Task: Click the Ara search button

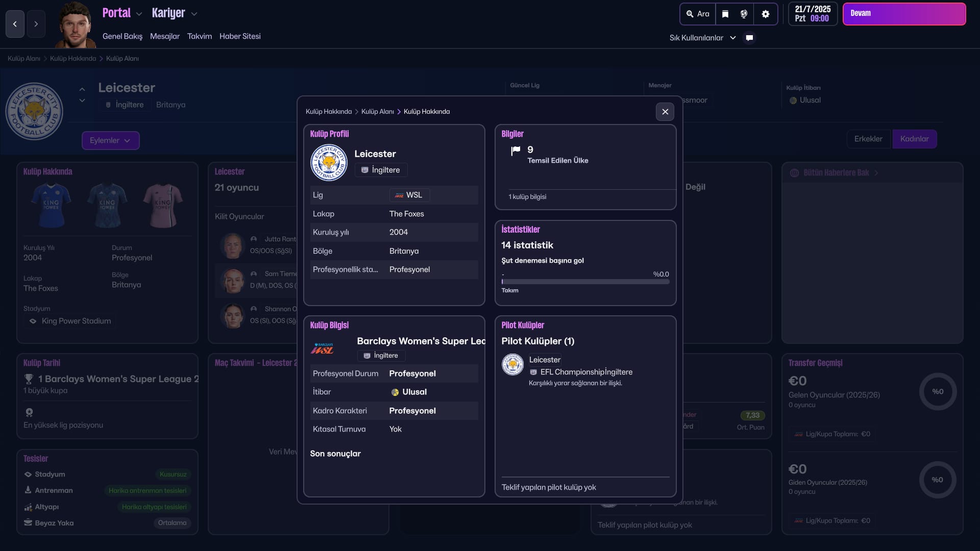Action: 698,14
